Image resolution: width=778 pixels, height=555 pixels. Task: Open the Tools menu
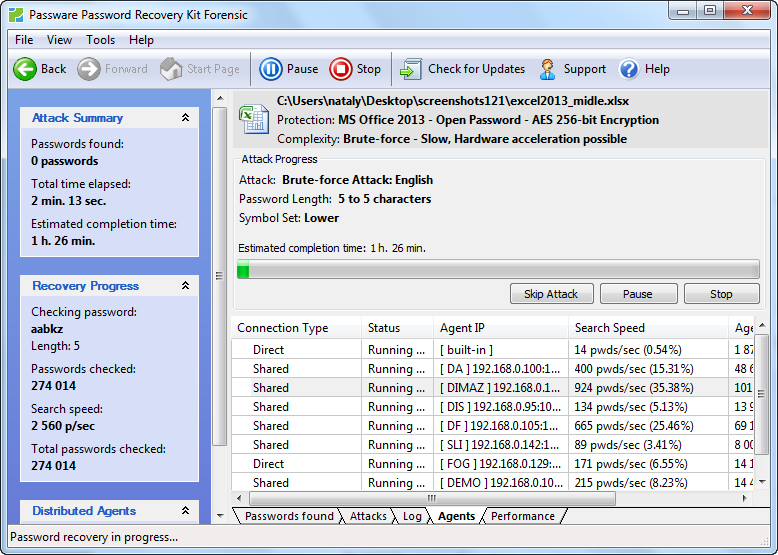[100, 40]
